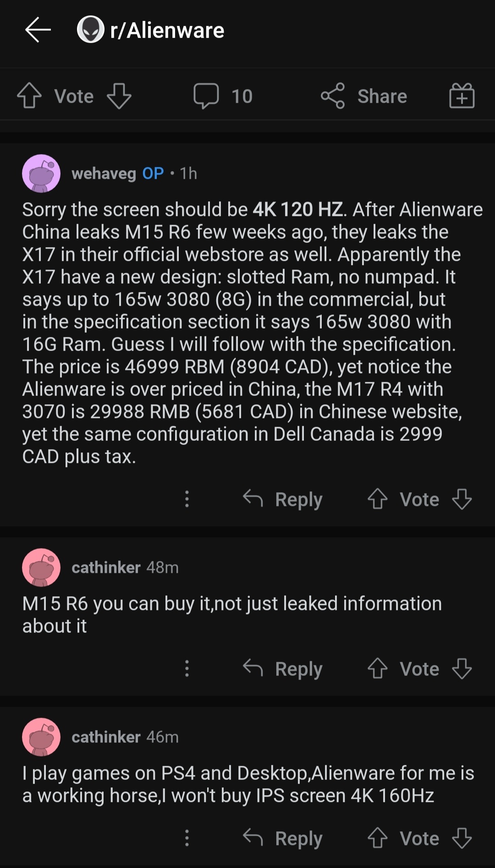The width and height of the screenshot is (495, 868).
Task: Open the wehaveg username link
Action: click(104, 173)
